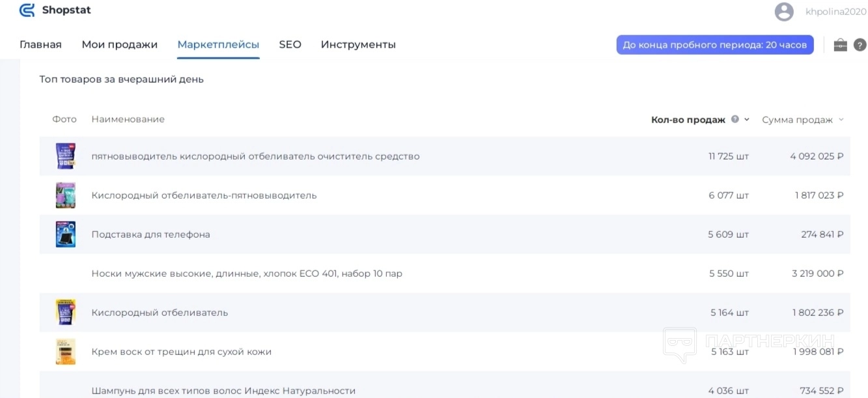
Task: Click 1 817 023 ₽ sales sum
Action: [819, 195]
